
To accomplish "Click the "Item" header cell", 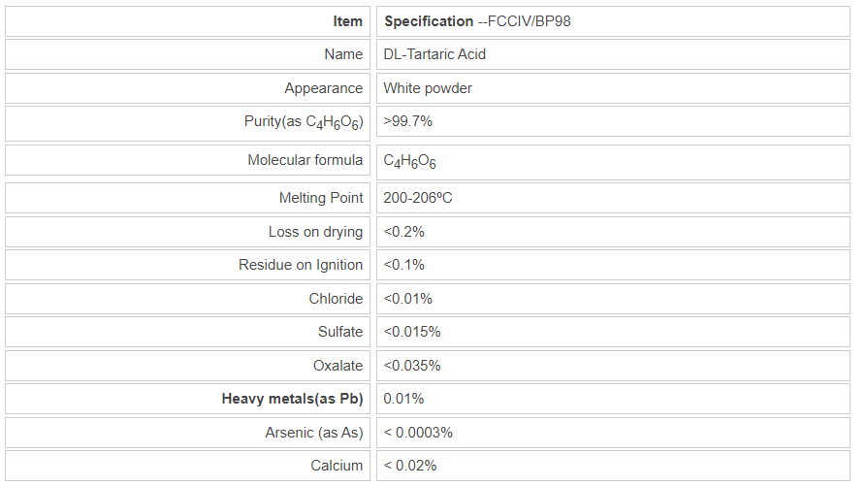I will click(347, 21).
